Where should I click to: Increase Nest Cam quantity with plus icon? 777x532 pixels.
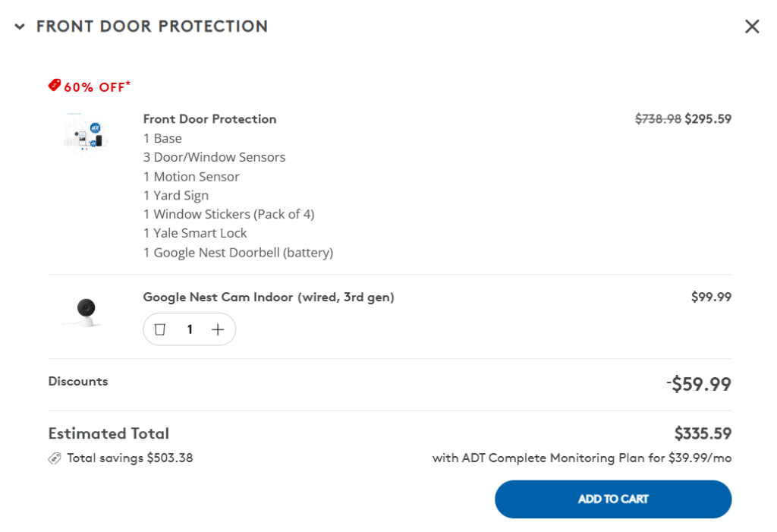[218, 329]
